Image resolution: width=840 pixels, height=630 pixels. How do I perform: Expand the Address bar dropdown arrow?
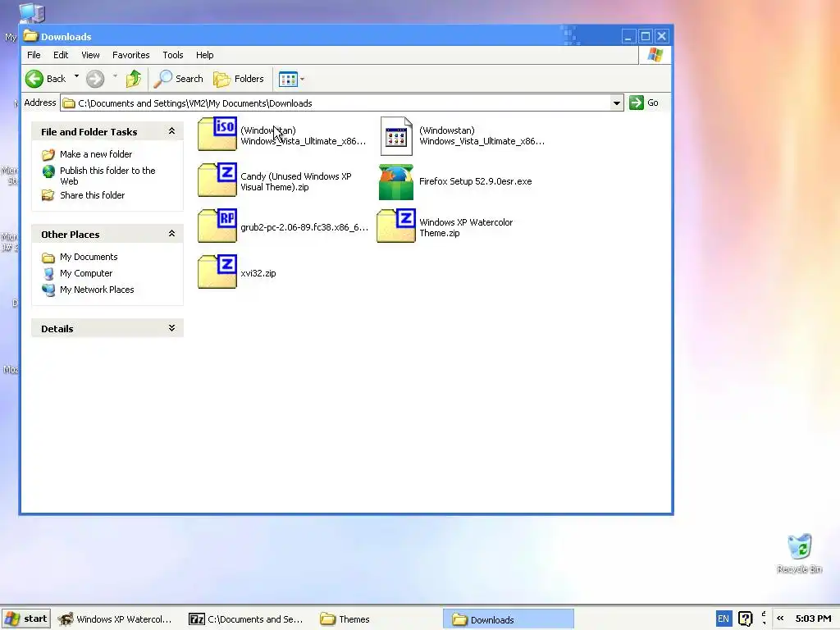(617, 103)
